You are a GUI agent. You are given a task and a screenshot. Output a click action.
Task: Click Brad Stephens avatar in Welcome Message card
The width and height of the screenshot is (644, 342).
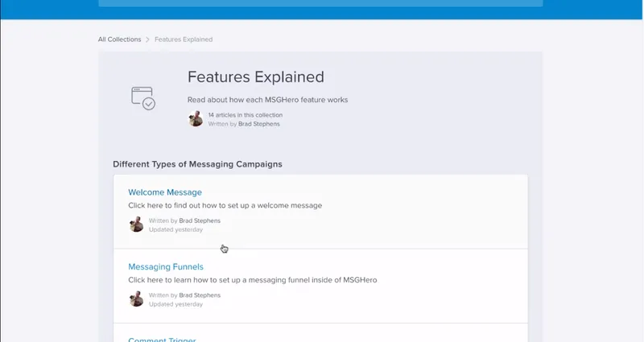(x=136, y=225)
